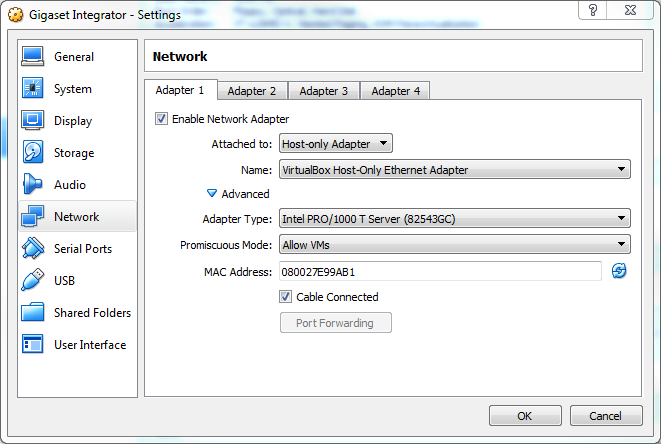Uncheck the Cable Connected checkbox

pos(285,296)
